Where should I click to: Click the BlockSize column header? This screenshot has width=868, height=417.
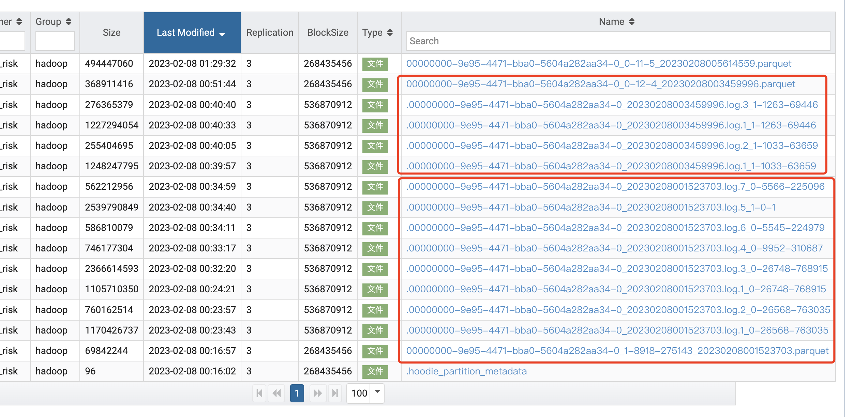(328, 33)
